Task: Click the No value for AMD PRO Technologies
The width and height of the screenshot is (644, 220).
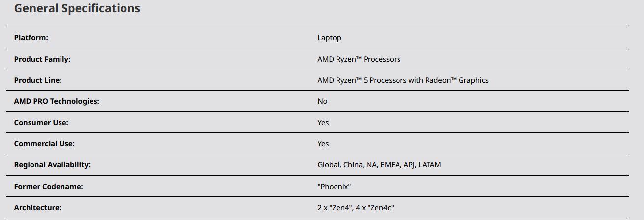Action: pyautogui.click(x=322, y=101)
